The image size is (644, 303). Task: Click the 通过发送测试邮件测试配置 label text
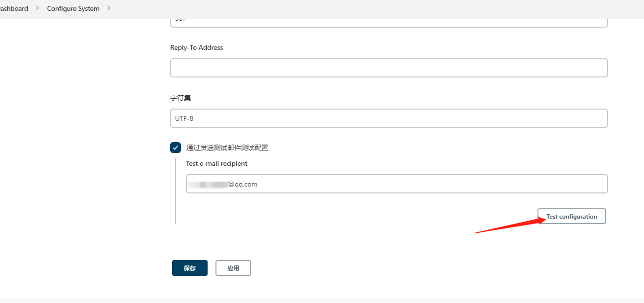(227, 148)
